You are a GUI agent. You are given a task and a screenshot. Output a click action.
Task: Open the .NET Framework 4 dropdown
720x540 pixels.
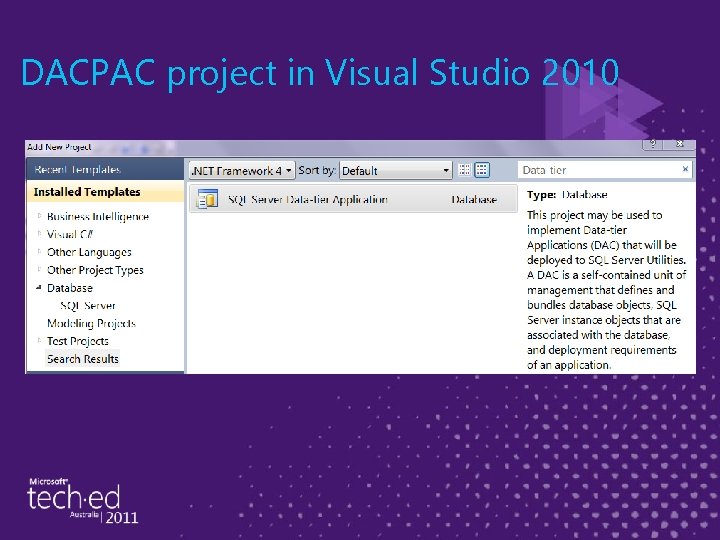point(242,170)
